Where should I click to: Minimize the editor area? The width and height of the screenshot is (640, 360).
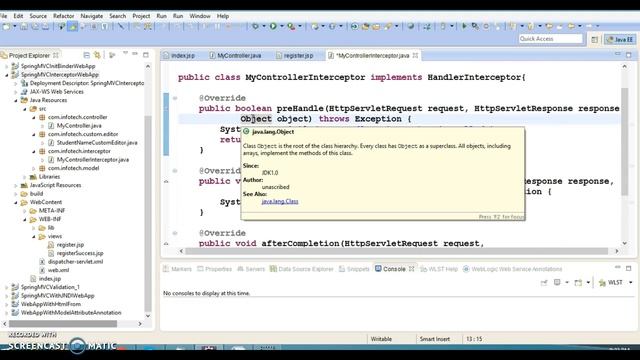pos(618,53)
